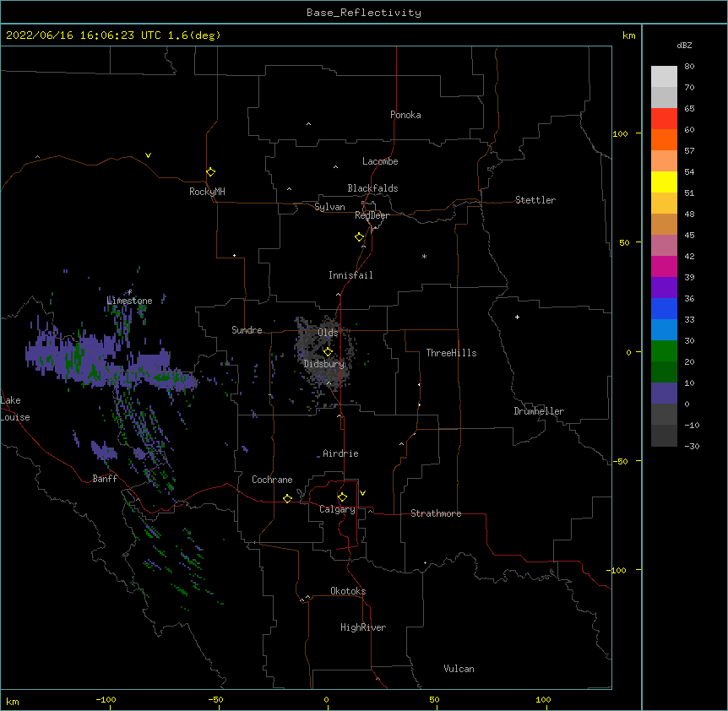This screenshot has width=728, height=711.
Task: Click the HighRiver label
Action: pos(363,627)
